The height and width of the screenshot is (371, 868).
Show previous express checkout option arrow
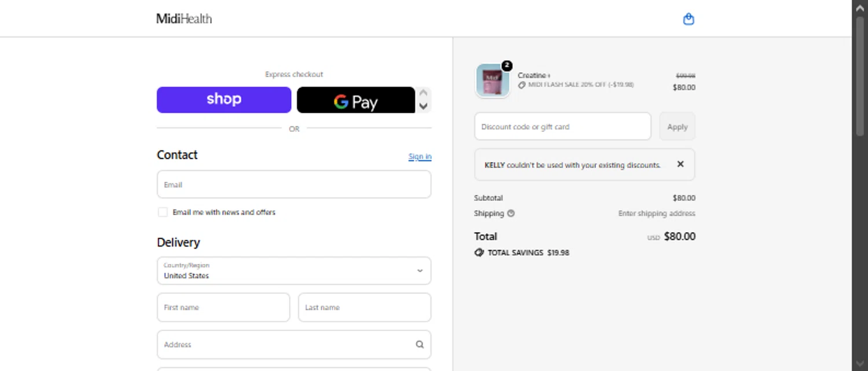424,93
